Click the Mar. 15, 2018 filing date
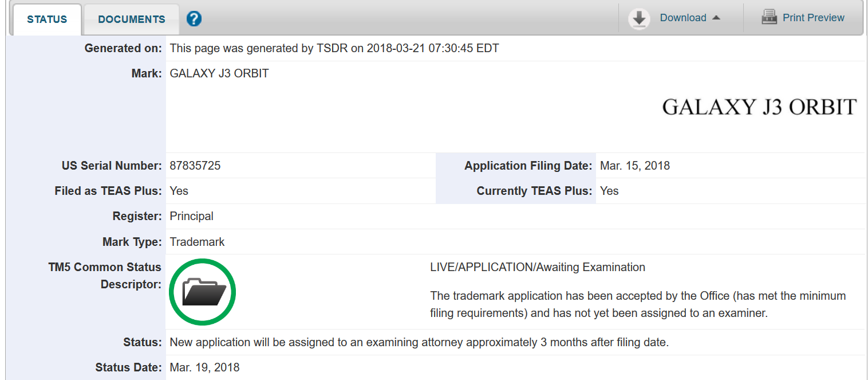This screenshot has height=380, width=868. coord(634,166)
